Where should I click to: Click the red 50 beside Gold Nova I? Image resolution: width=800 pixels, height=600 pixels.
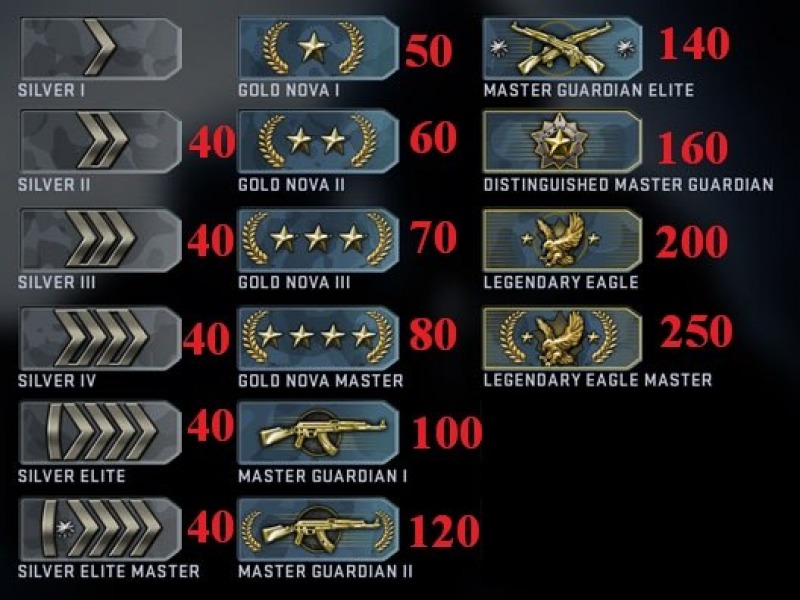click(429, 51)
